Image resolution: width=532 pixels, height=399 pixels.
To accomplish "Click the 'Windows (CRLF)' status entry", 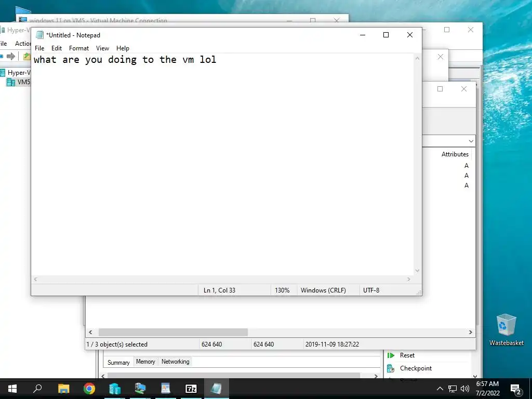I will [x=323, y=290].
